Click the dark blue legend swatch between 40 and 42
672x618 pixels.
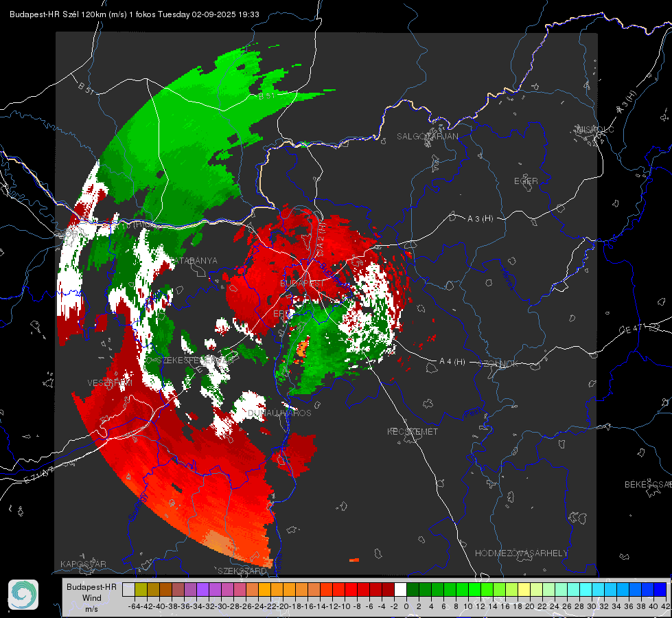[660, 590]
